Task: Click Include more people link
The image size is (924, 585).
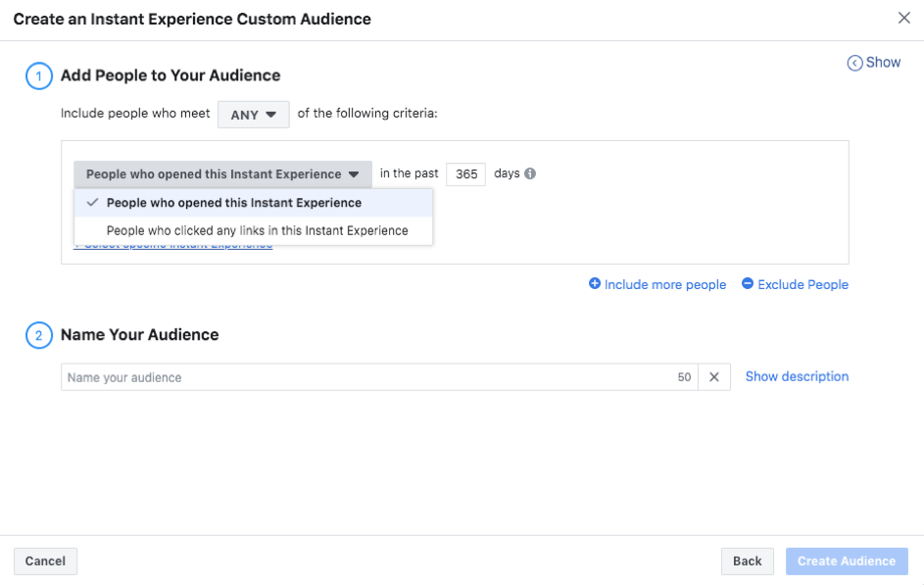Action: pyautogui.click(x=657, y=284)
